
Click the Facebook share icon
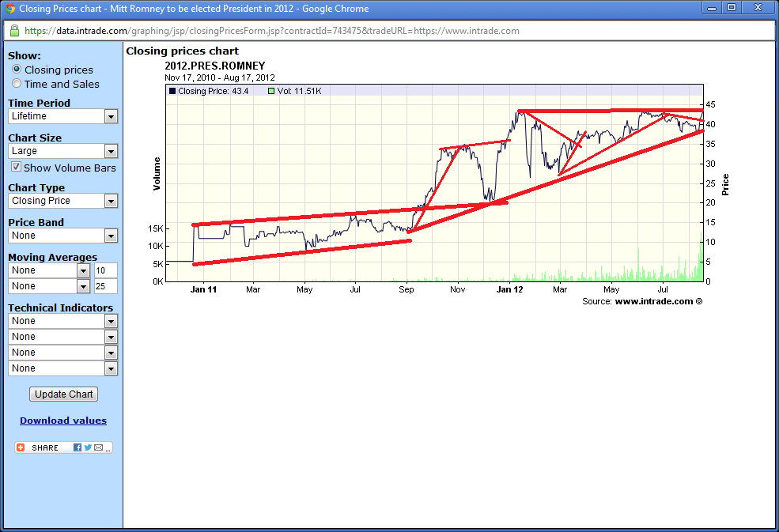77,447
